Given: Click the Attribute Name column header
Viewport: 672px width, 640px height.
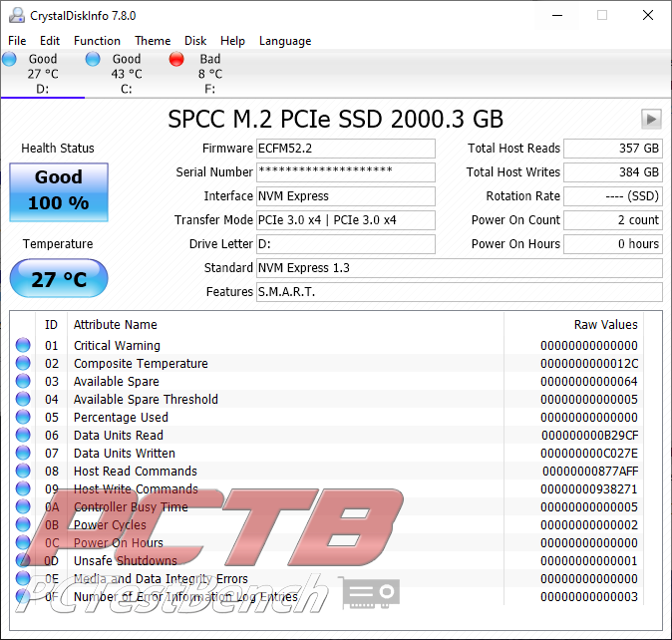Looking at the screenshot, I should [x=115, y=325].
